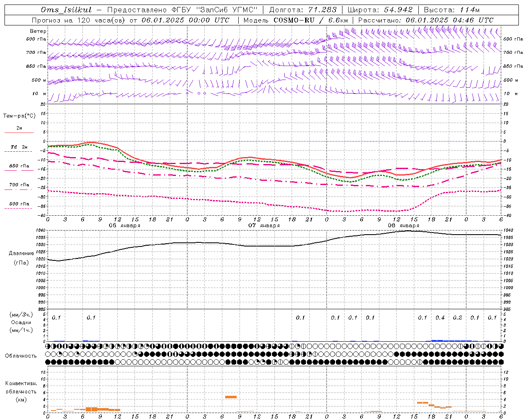
Task: Select the 0.2 precipitation value
Action: 457,317
